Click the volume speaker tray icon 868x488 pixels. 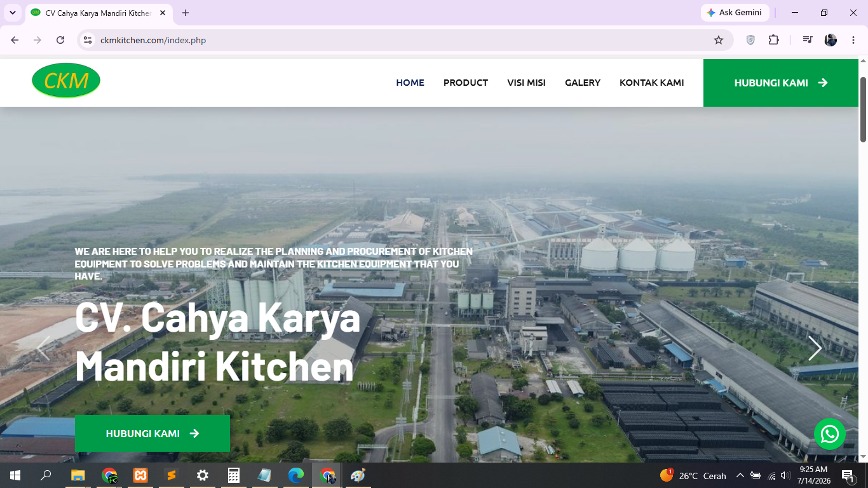786,475
